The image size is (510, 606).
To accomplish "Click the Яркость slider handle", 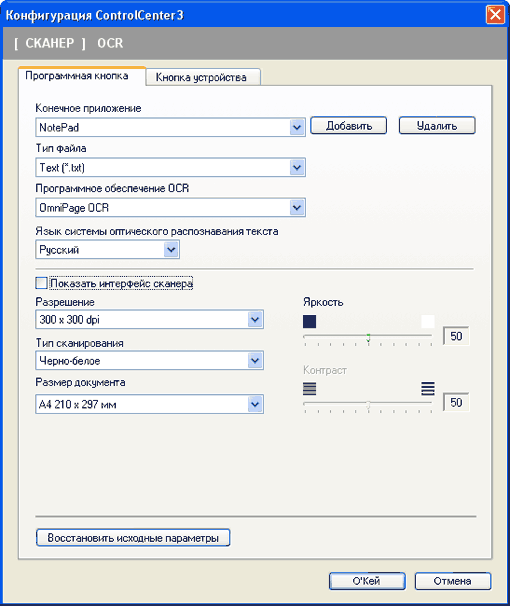I will coord(368,338).
